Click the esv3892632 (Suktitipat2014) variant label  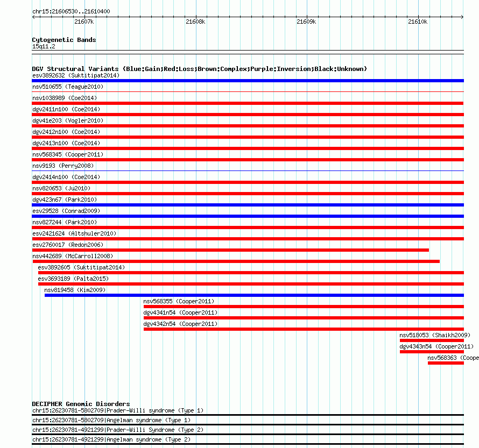point(76,75)
